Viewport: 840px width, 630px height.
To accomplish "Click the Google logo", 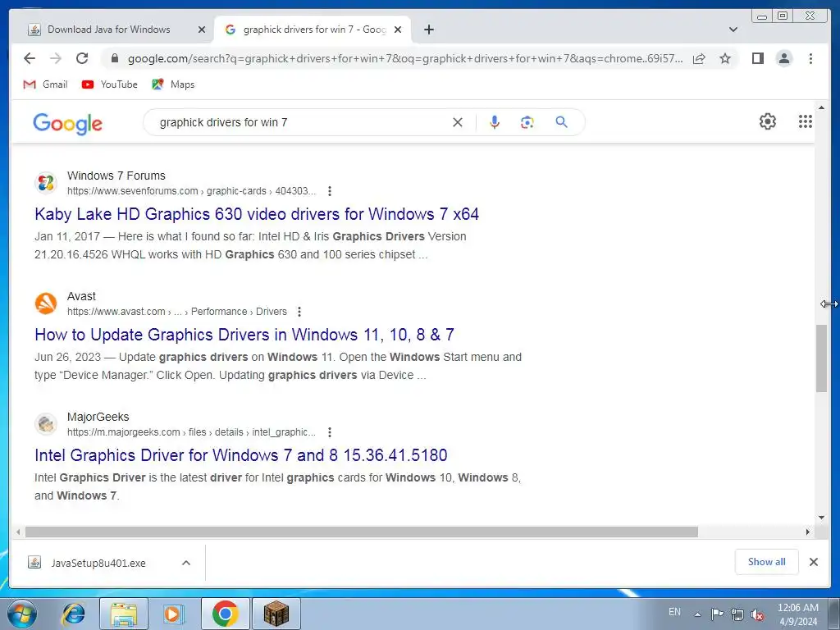I will (x=67, y=123).
